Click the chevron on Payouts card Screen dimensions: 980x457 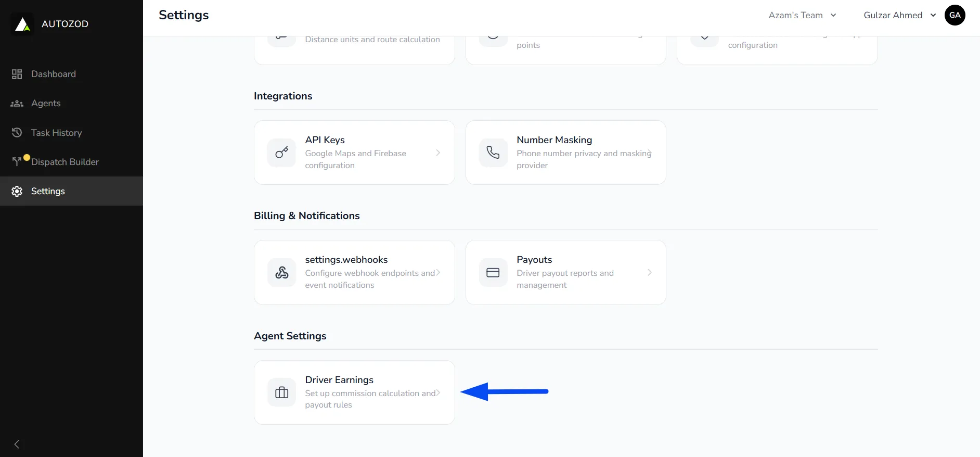[x=650, y=272]
